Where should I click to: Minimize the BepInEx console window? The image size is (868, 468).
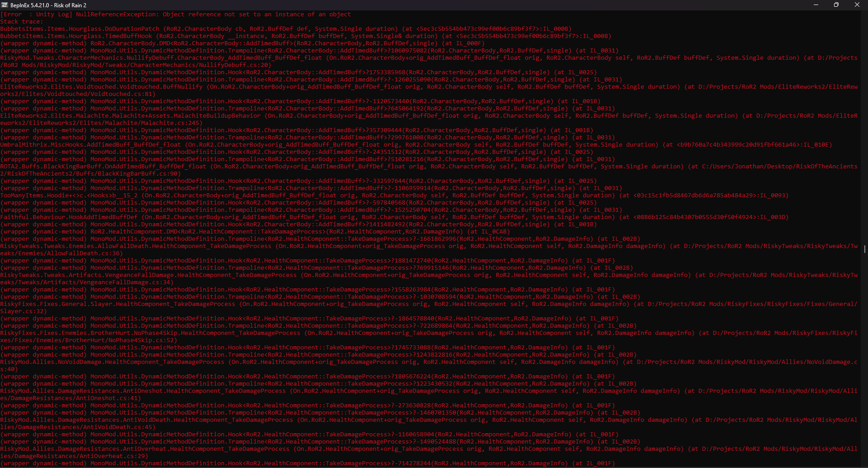pos(816,5)
